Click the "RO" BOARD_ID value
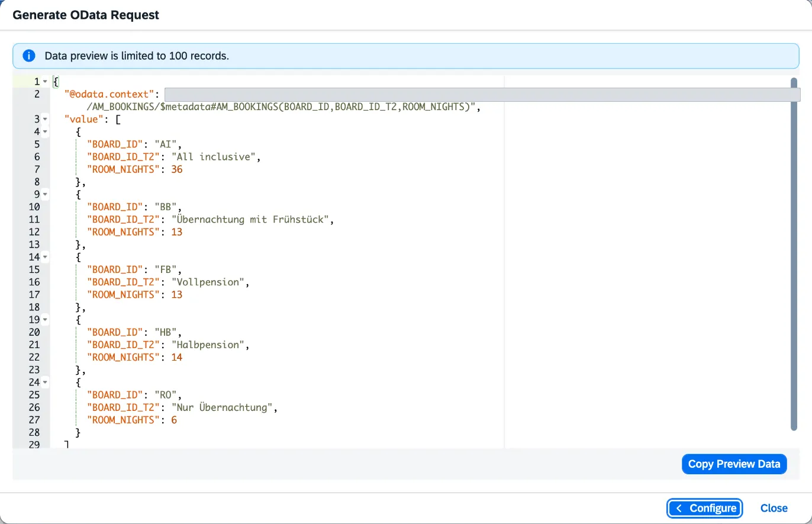 point(165,396)
